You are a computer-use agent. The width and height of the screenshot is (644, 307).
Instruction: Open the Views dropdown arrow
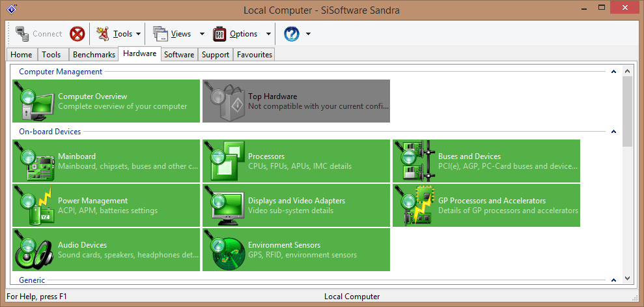(202, 34)
